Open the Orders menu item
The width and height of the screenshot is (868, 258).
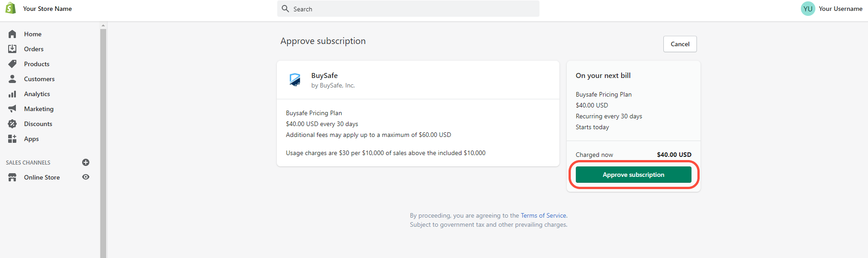click(x=34, y=49)
